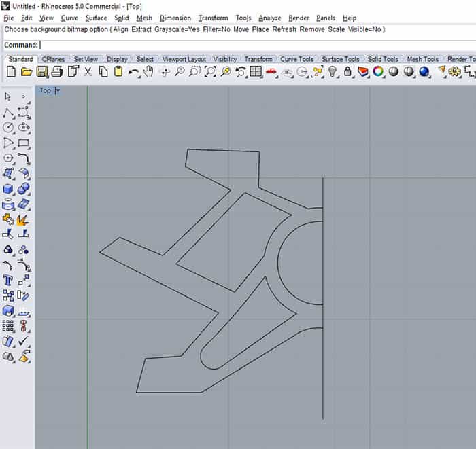Viewport: 476px width, 449px height.
Task: Click the New file icon
Action: tap(12, 72)
